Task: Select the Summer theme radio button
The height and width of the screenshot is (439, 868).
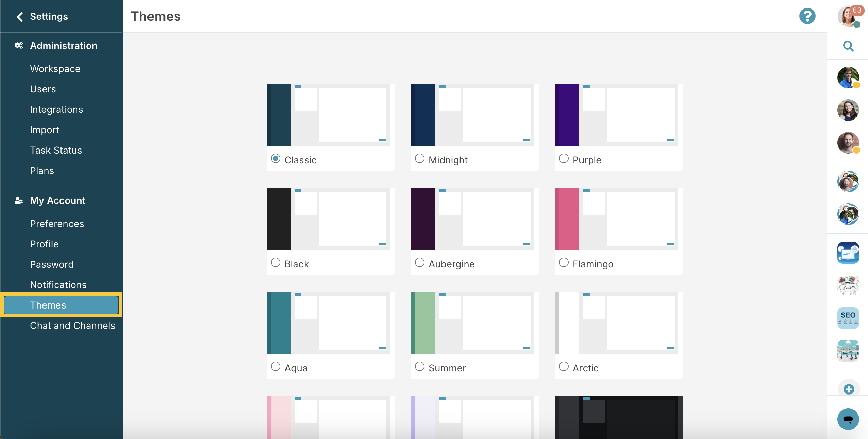Action: tap(420, 367)
